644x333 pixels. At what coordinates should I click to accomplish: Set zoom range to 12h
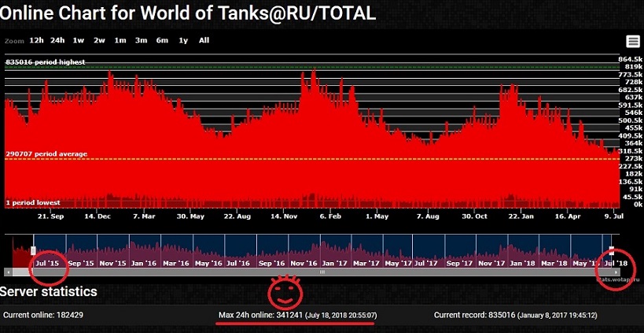36,40
